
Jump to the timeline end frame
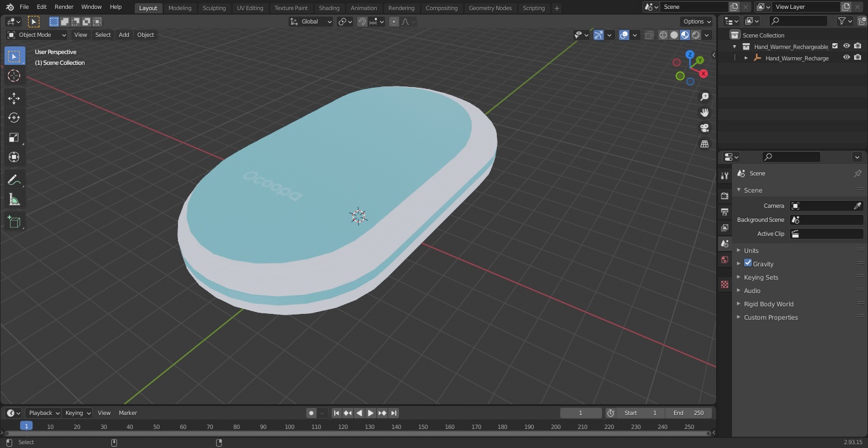tap(394, 413)
